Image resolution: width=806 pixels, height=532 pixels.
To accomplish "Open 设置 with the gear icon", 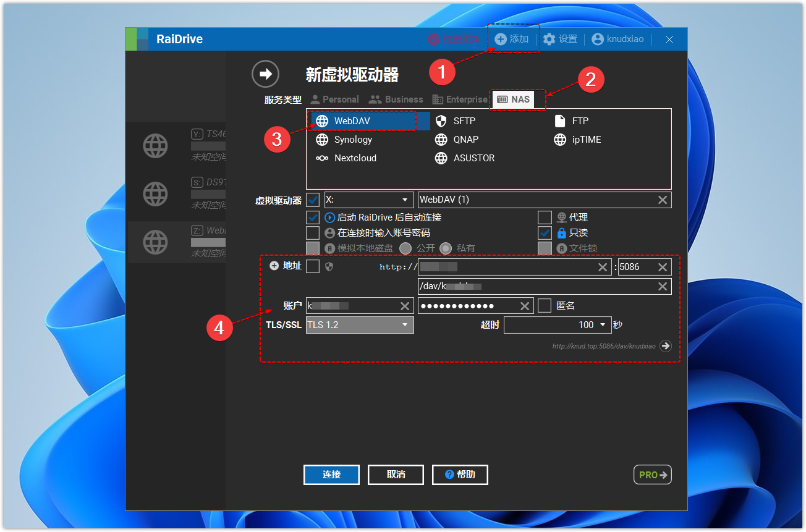I will click(560, 39).
